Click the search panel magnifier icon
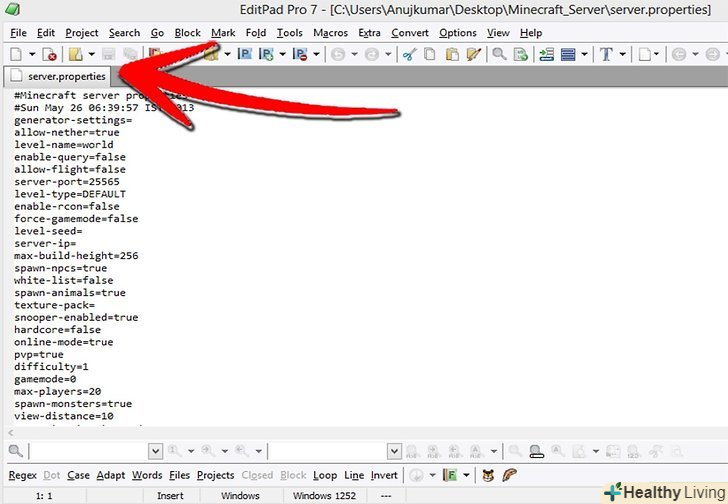The height and width of the screenshot is (504, 728). pyautogui.click(x=16, y=451)
